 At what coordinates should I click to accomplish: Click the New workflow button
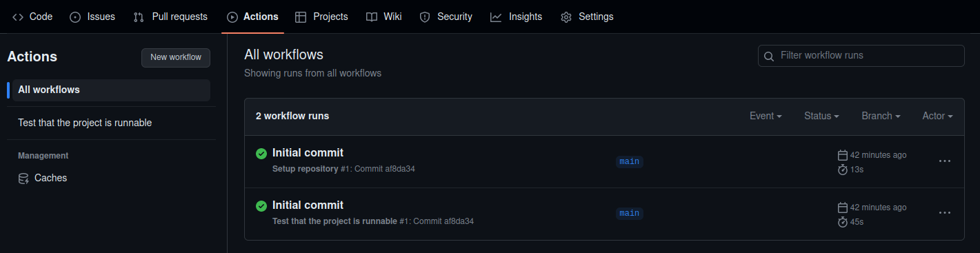point(176,57)
